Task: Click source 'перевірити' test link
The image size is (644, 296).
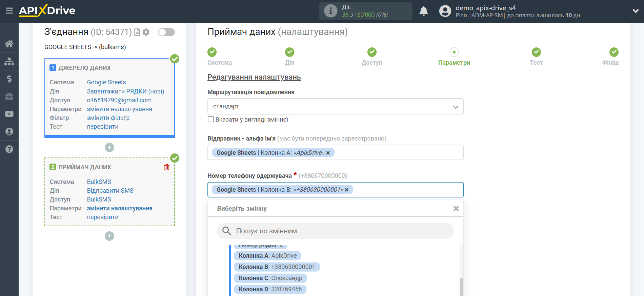Action: coord(103,127)
